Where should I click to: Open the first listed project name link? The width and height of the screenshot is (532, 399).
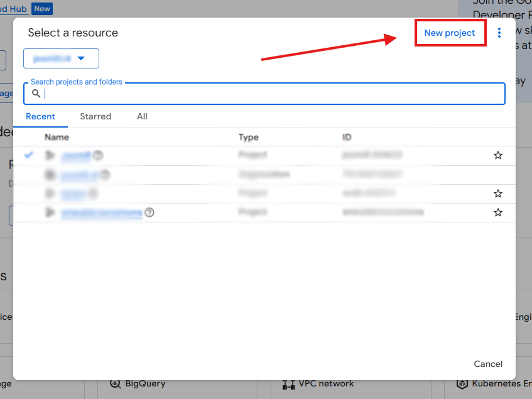click(77, 155)
